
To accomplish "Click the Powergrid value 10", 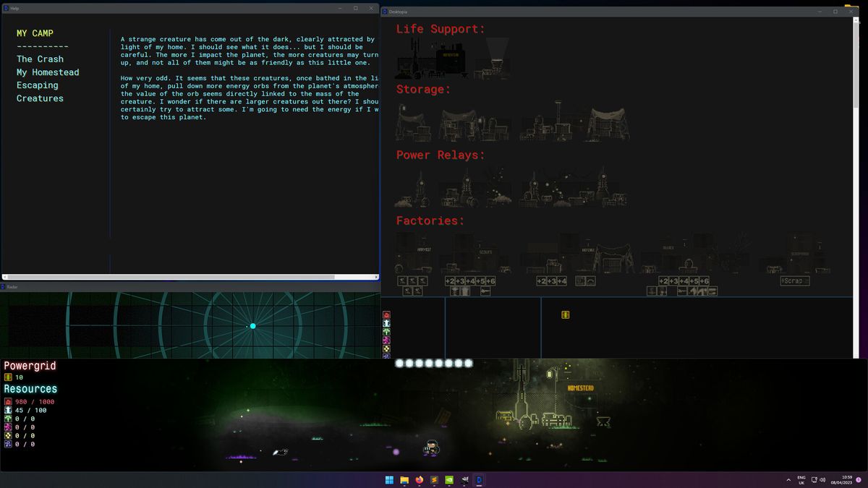I will (20, 377).
